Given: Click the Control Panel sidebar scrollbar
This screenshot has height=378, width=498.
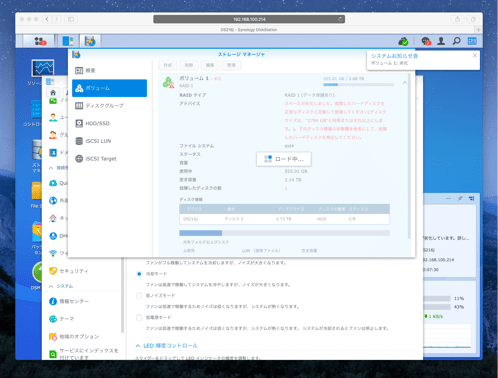Looking at the screenshot, I should pyautogui.click(x=123, y=295).
